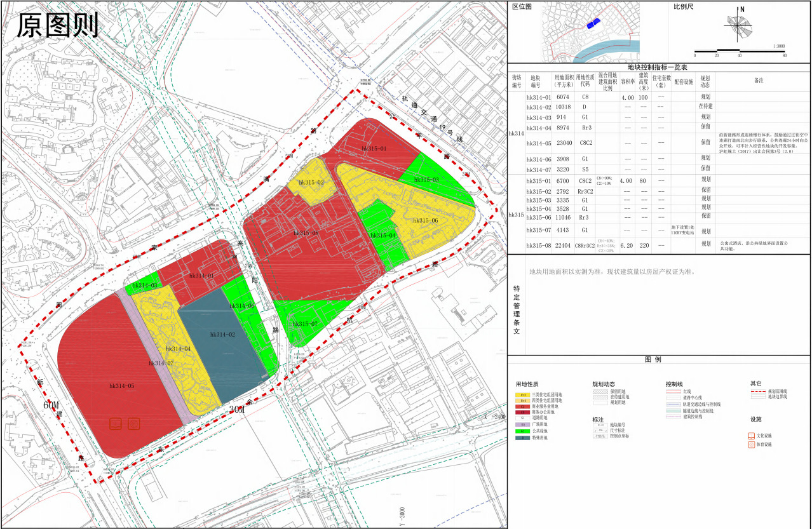This screenshot has width=812, height=529.
Task: Click the hk314-02 label on the map
Action: click(x=222, y=334)
